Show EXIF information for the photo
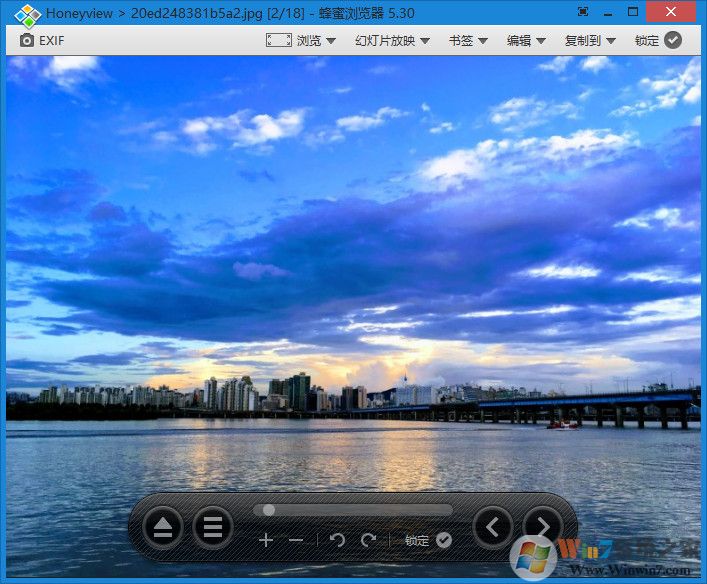 (x=42, y=40)
